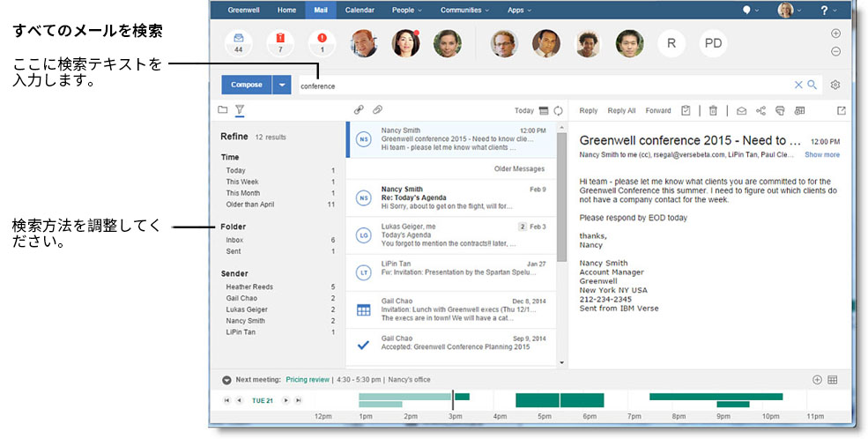868x439 pixels.
Task: Select the Mail tab
Action: point(321,10)
